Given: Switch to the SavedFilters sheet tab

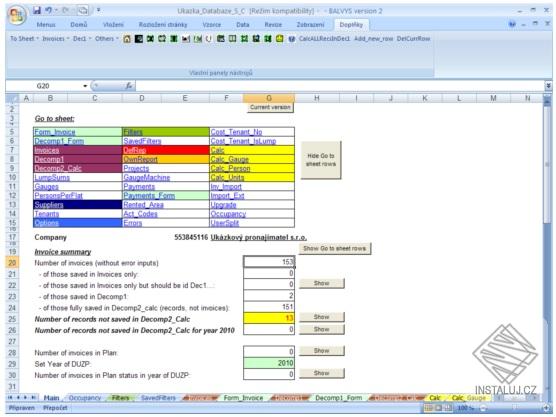Looking at the screenshot, I should pos(158,398).
